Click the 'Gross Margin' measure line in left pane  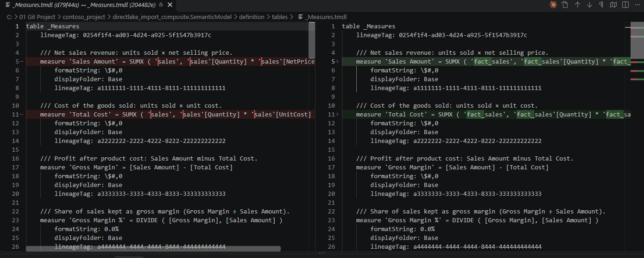point(136,168)
